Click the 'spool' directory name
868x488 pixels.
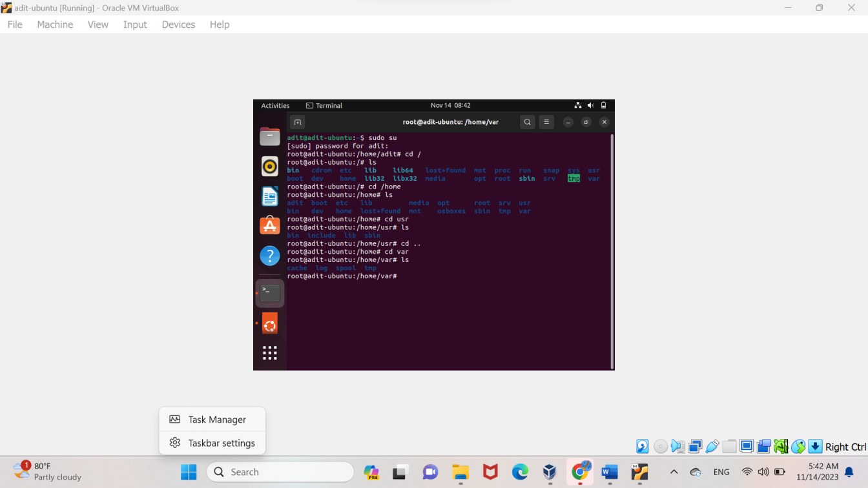(x=346, y=268)
